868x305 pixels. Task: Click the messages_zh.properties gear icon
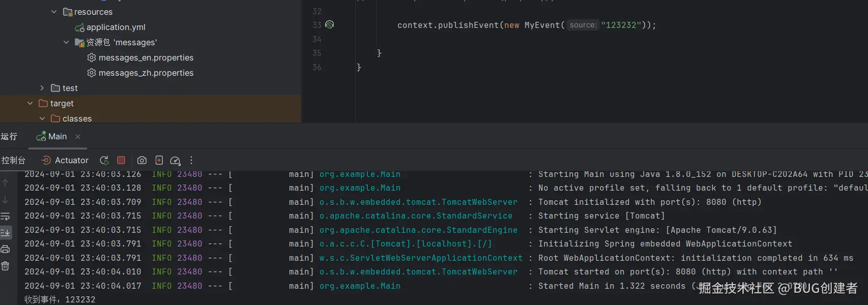point(92,73)
